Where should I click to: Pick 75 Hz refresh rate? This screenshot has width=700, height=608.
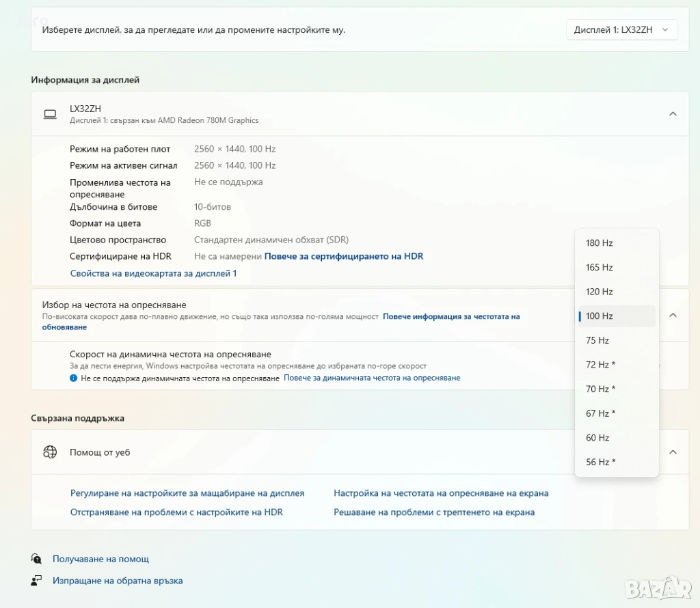(597, 340)
